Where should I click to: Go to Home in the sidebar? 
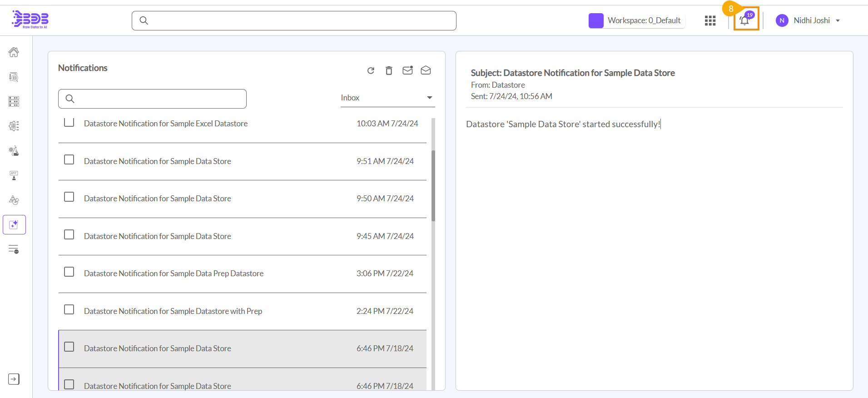pos(14,52)
